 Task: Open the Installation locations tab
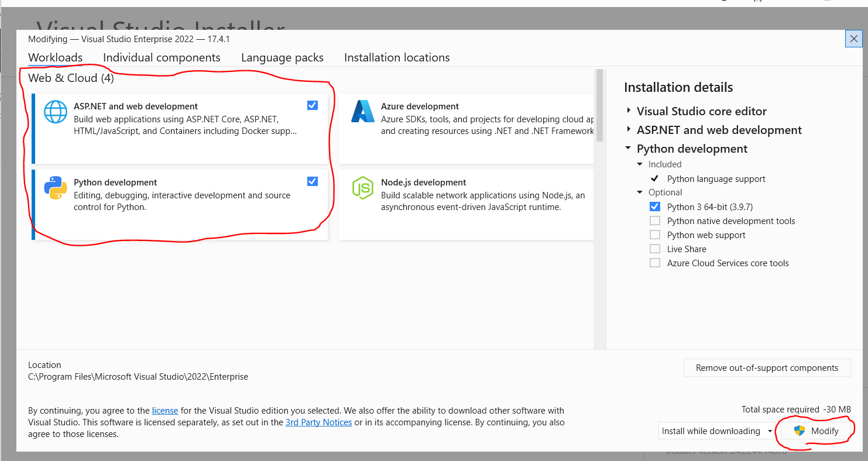397,57
